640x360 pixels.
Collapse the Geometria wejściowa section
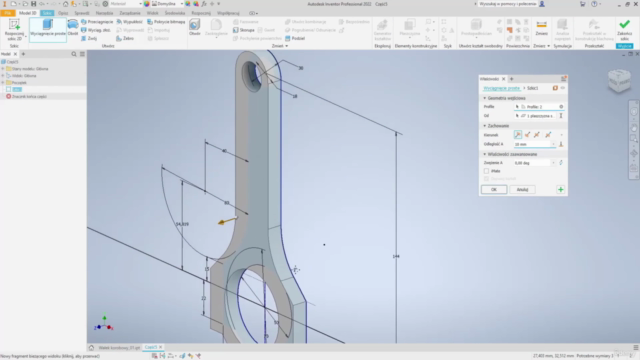[x=484, y=98]
